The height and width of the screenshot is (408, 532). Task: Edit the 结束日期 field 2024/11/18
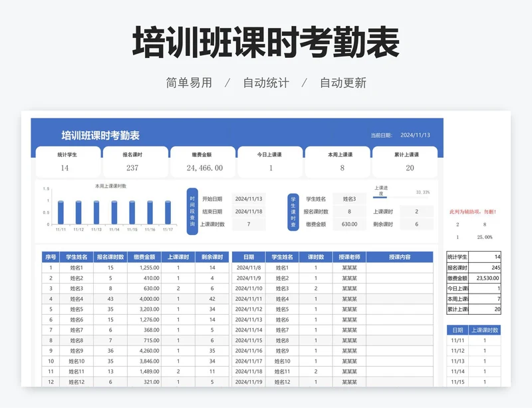click(249, 212)
